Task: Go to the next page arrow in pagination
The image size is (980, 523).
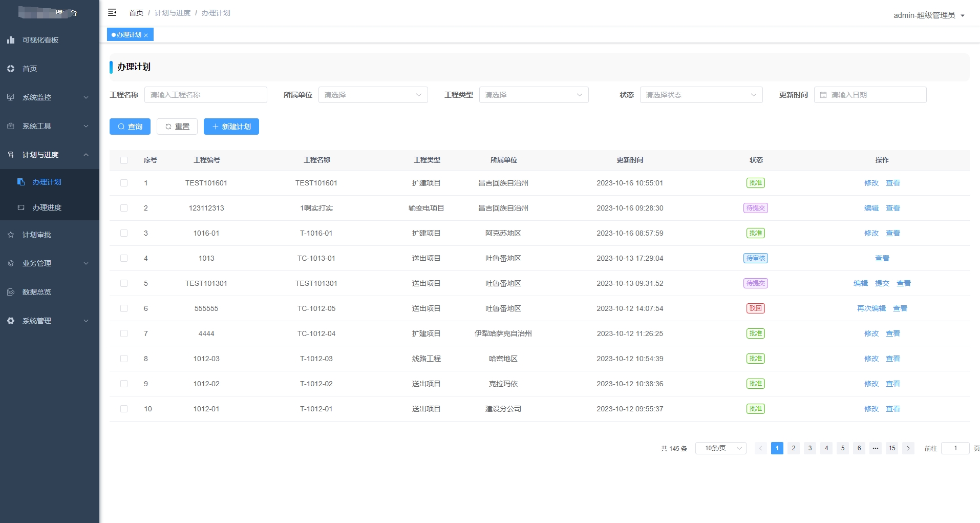Action: tap(908, 448)
